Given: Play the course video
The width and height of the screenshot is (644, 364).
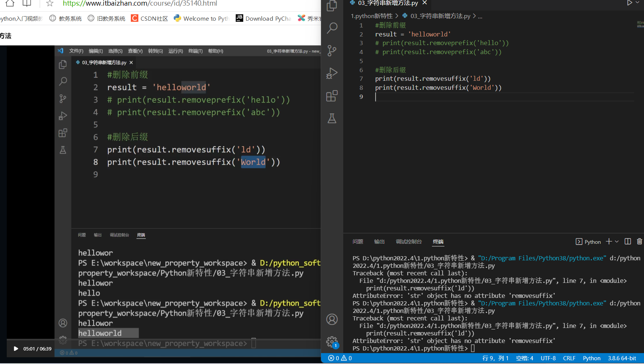Looking at the screenshot, I should click(x=16, y=349).
